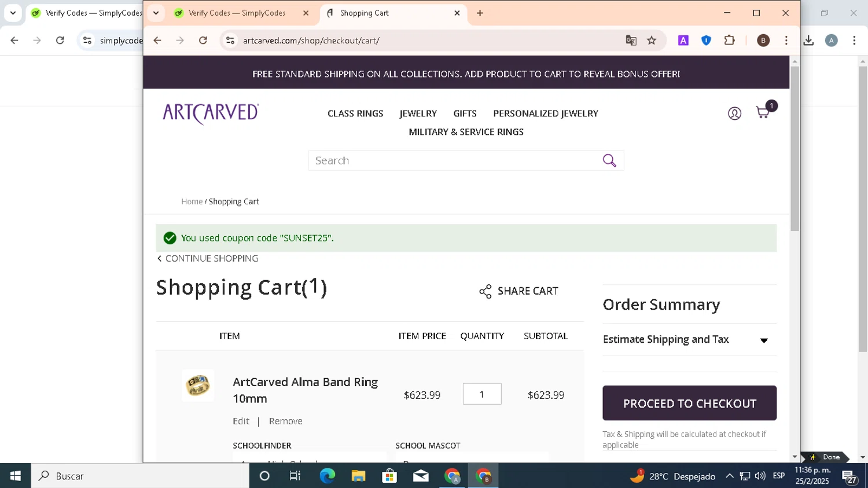
Task: Open Personalized Jewelry menu
Action: click(546, 113)
